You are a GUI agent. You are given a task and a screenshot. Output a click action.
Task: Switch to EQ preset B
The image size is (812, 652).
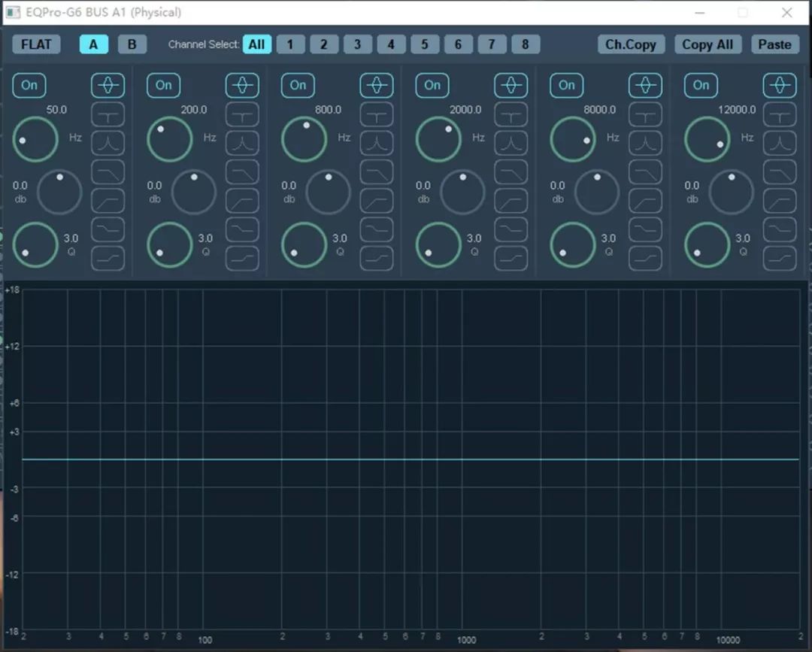click(x=132, y=44)
